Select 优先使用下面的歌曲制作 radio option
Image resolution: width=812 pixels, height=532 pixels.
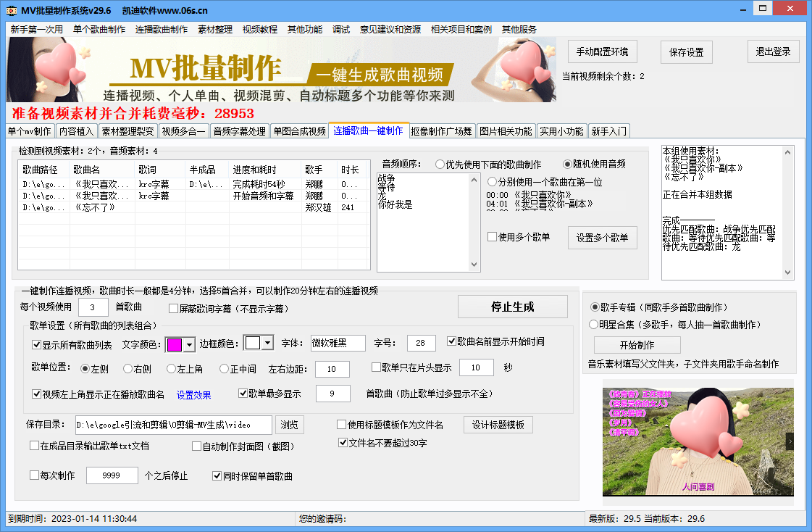point(488,165)
